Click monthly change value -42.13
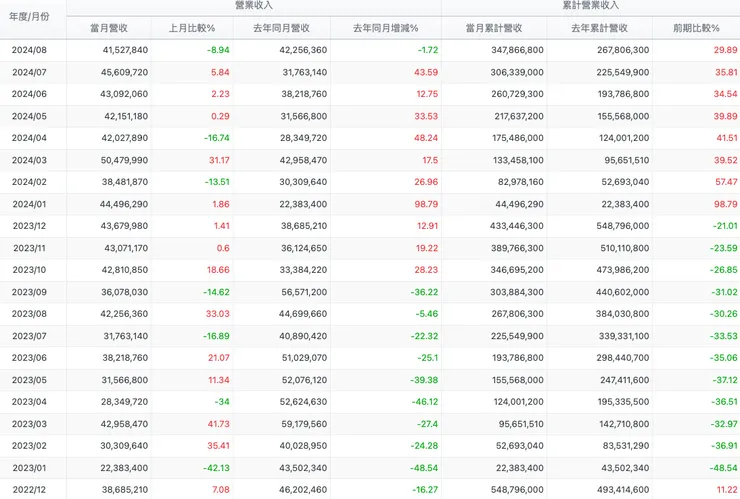Image resolution: width=740 pixels, height=499 pixels. tap(216, 467)
